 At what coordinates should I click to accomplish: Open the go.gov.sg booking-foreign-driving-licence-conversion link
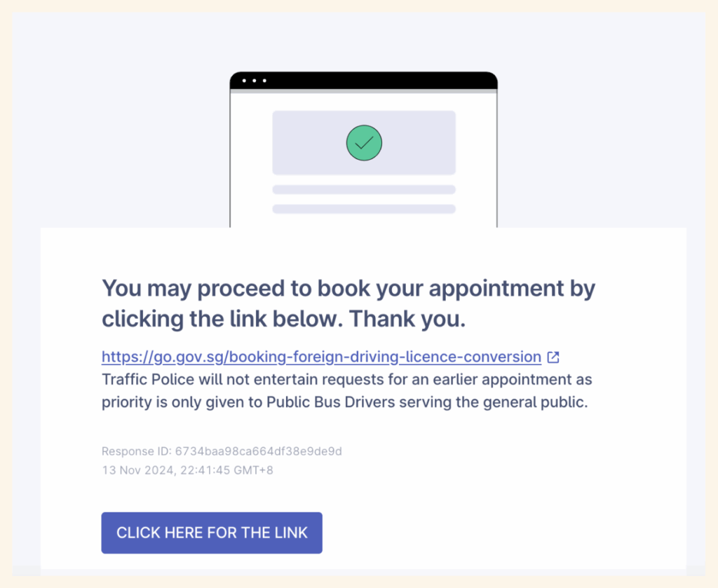(x=321, y=357)
